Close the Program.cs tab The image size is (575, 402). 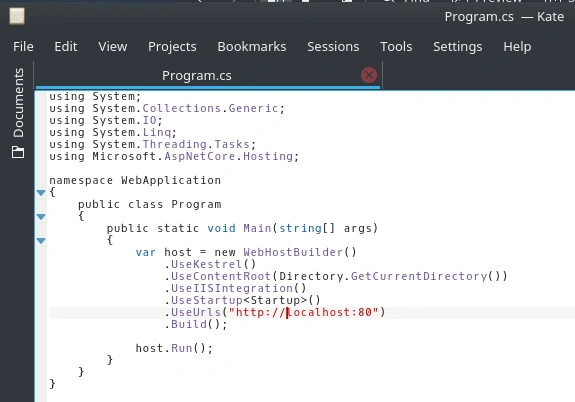coord(369,75)
